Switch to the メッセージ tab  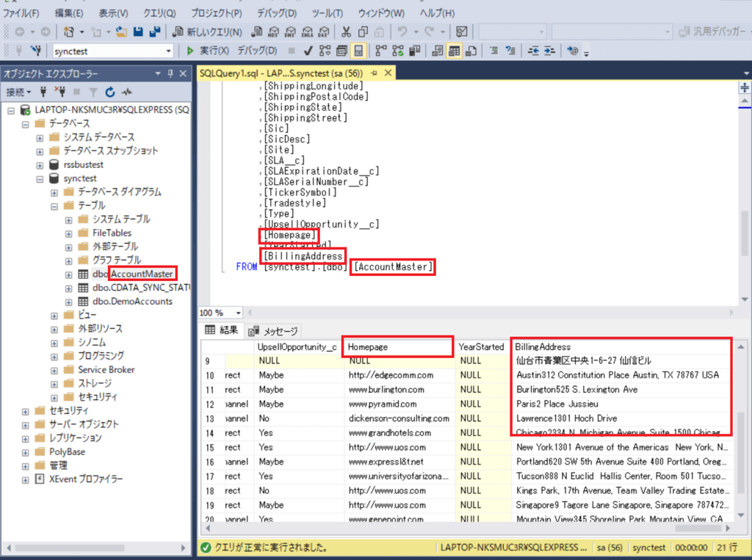point(275,330)
